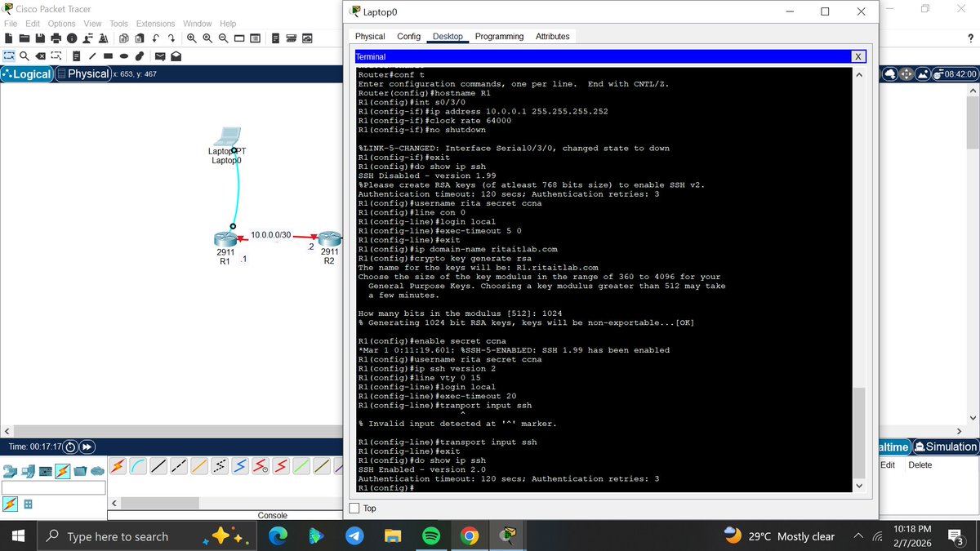Open the File menu
Screen dimensions: 980x551
pos(11,24)
